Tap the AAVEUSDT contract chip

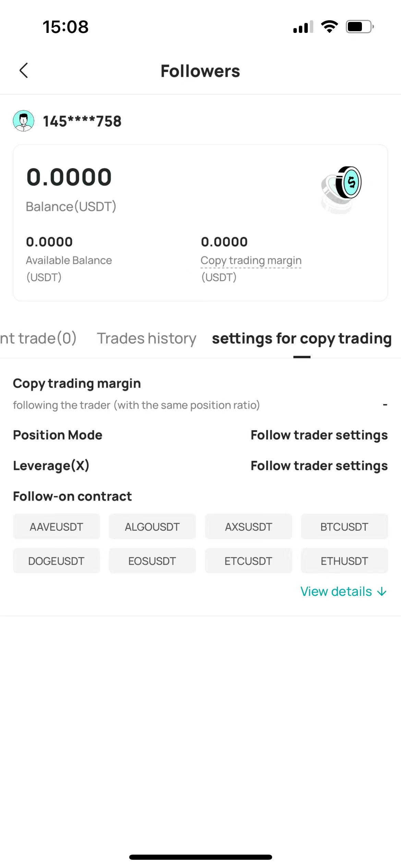(x=57, y=527)
